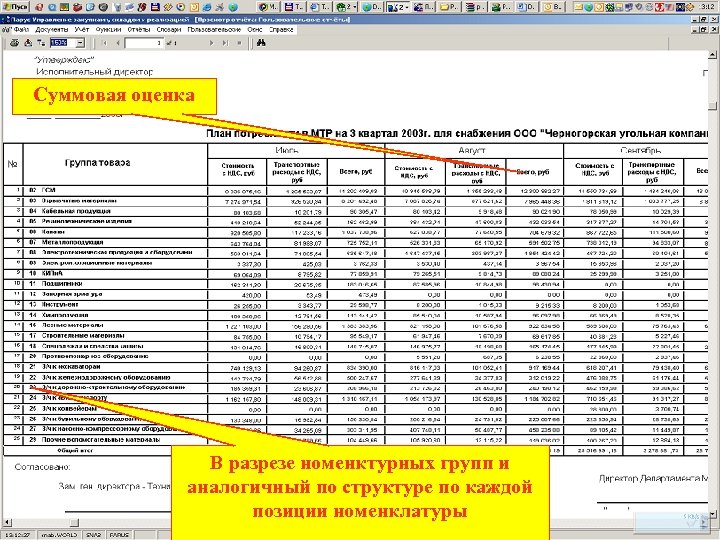Click the system tray clock
This screenshot has width=720, height=540.
(x=706, y=7)
